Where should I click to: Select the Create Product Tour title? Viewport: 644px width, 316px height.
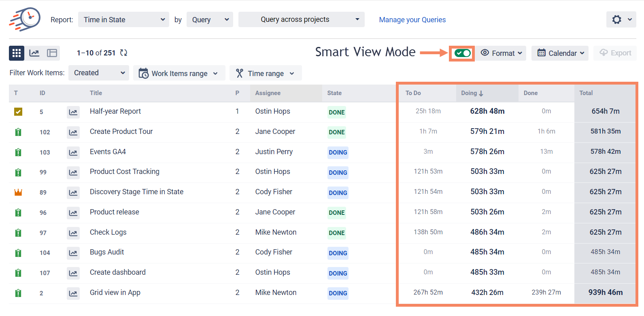tap(121, 131)
